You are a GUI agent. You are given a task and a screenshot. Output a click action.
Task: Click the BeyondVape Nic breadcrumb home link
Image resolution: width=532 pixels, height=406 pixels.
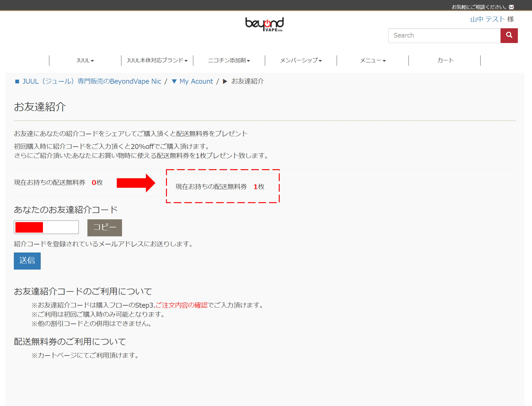(92, 81)
